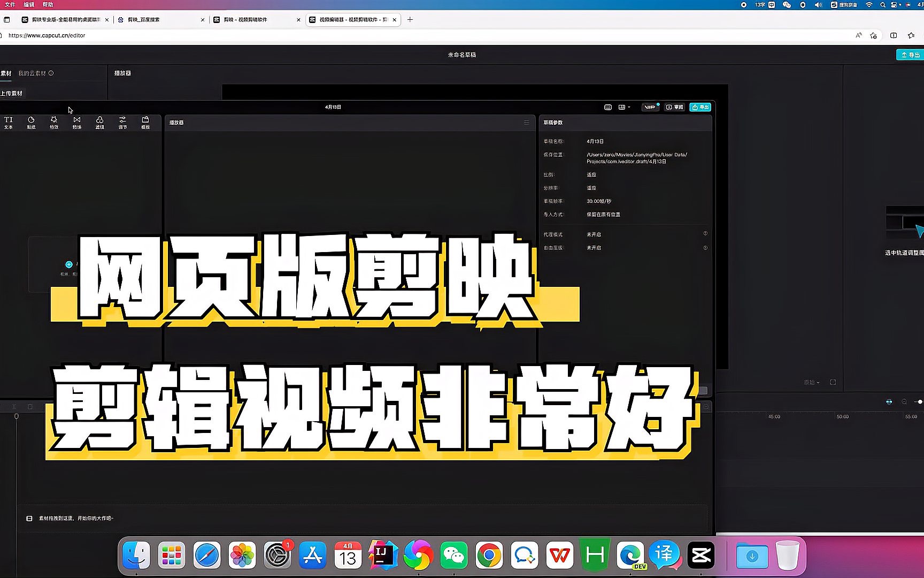This screenshot has width=924, height=578.
Task: Open Safari from the Dock
Action: (207, 556)
